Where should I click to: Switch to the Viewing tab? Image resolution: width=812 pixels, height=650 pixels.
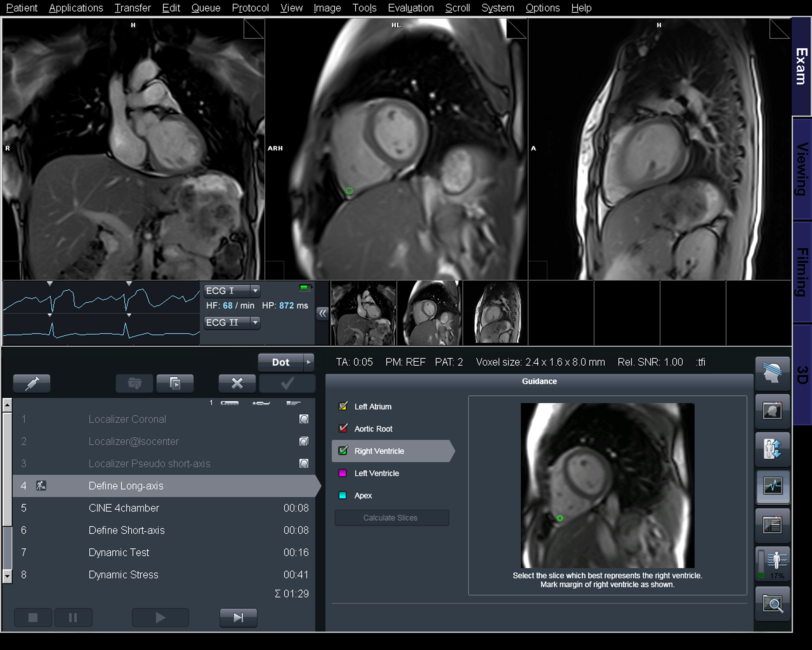802,169
